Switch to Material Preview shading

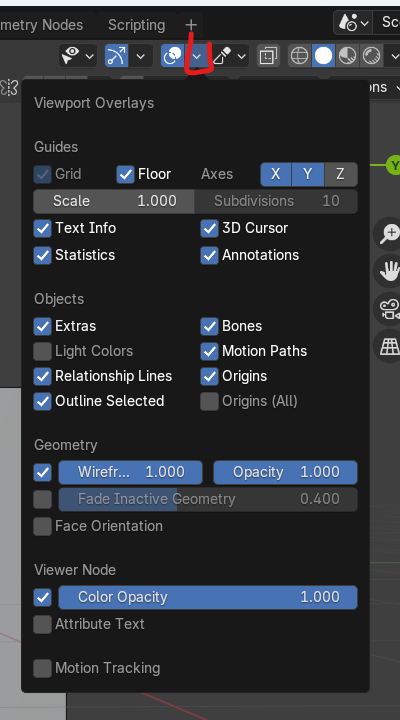[x=347, y=56]
